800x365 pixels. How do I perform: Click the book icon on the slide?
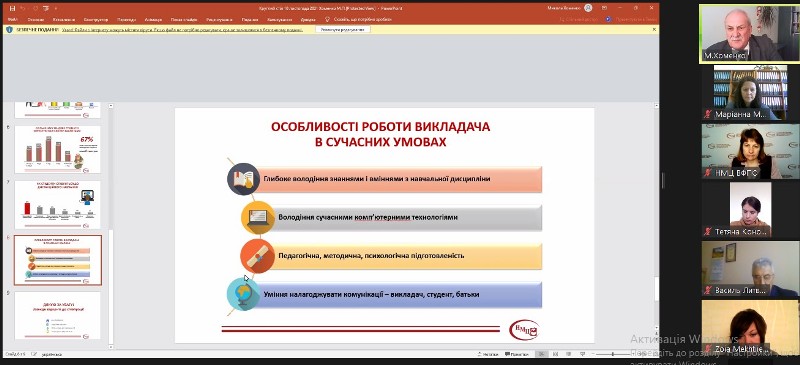[243, 179]
